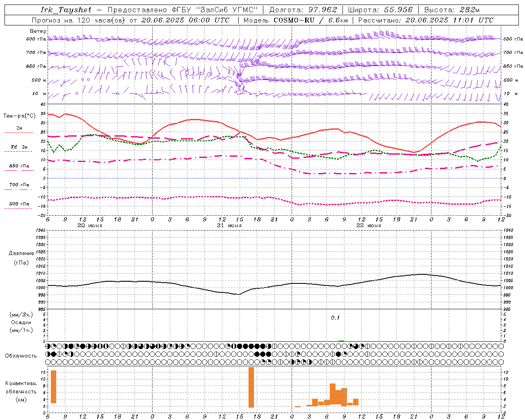
Task: Click "Прогноз на 120 часа(ов)" text
Action: (79, 20)
